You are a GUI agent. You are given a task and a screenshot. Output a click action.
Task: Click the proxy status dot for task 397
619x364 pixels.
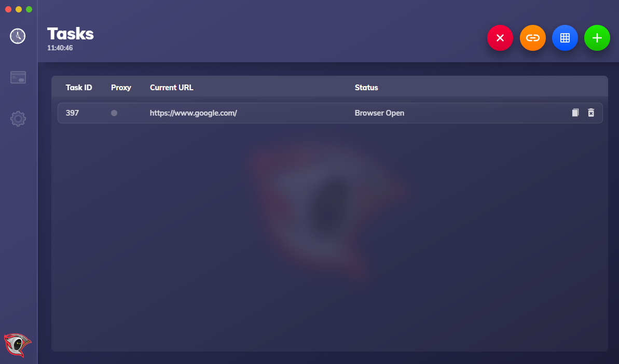click(114, 113)
